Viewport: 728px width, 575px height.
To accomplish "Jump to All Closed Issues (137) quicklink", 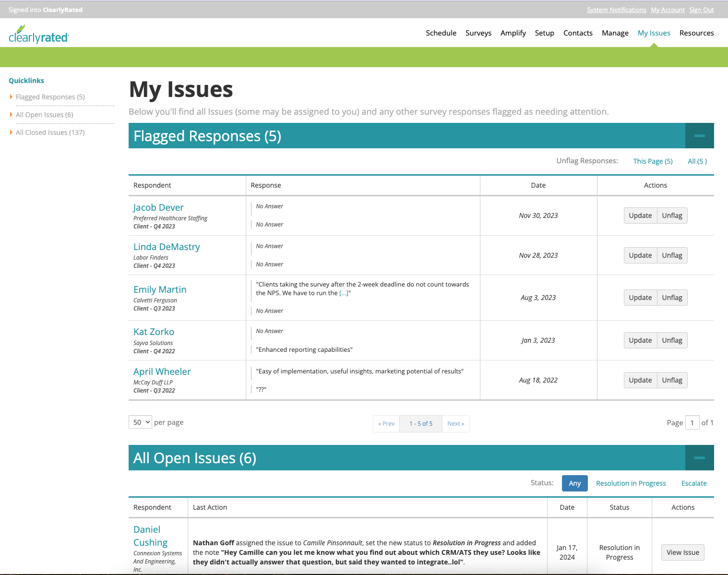I will pos(50,132).
